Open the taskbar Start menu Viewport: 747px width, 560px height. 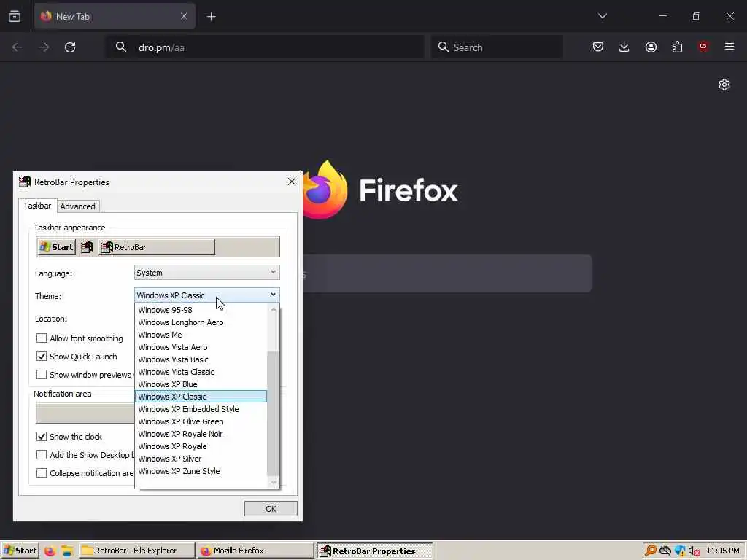[x=20, y=551]
